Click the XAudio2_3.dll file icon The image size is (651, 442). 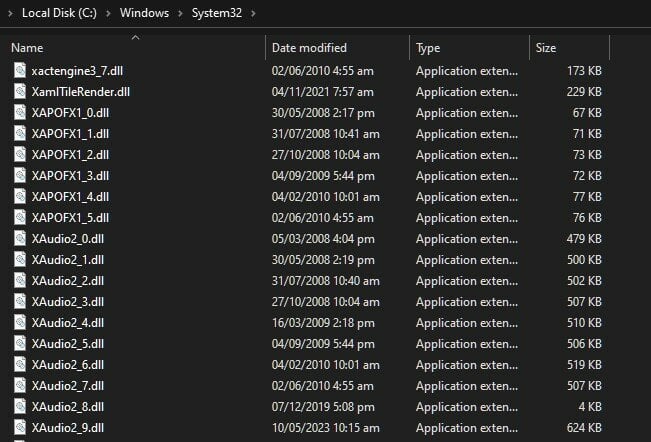(20, 302)
